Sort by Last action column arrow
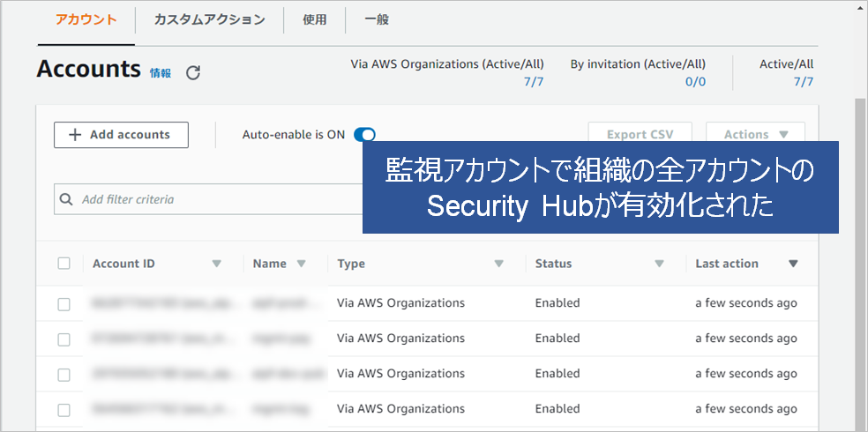This screenshot has width=868, height=432. pos(793,264)
